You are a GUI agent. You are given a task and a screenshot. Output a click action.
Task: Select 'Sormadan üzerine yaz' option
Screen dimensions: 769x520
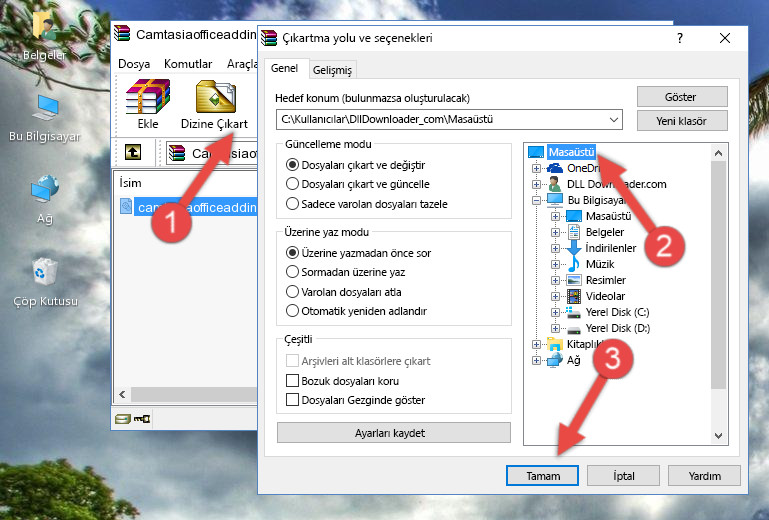(345, 272)
